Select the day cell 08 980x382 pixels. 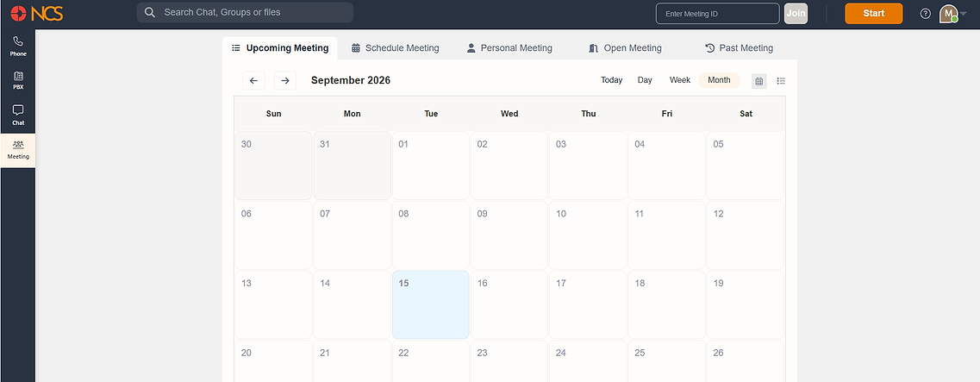(431, 235)
